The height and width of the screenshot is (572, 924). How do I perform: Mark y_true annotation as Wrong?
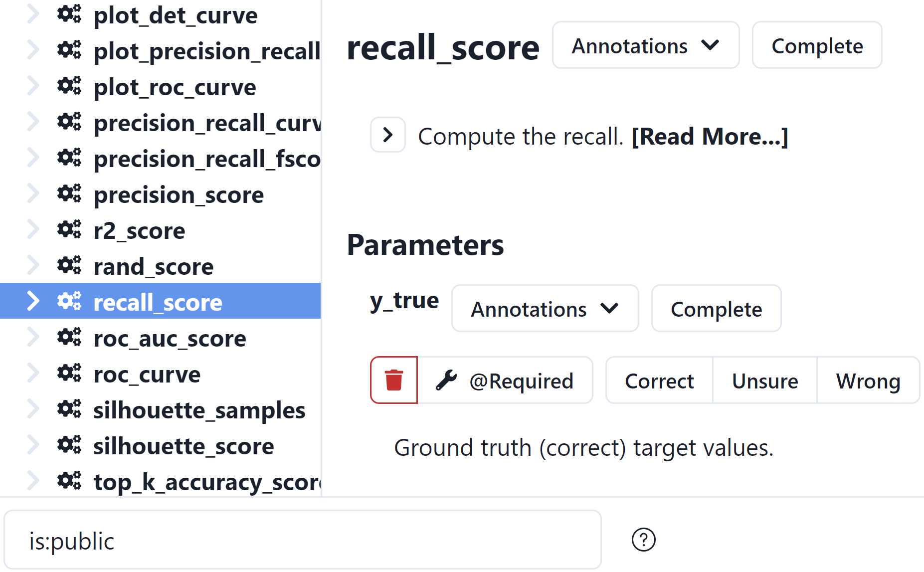tap(868, 381)
